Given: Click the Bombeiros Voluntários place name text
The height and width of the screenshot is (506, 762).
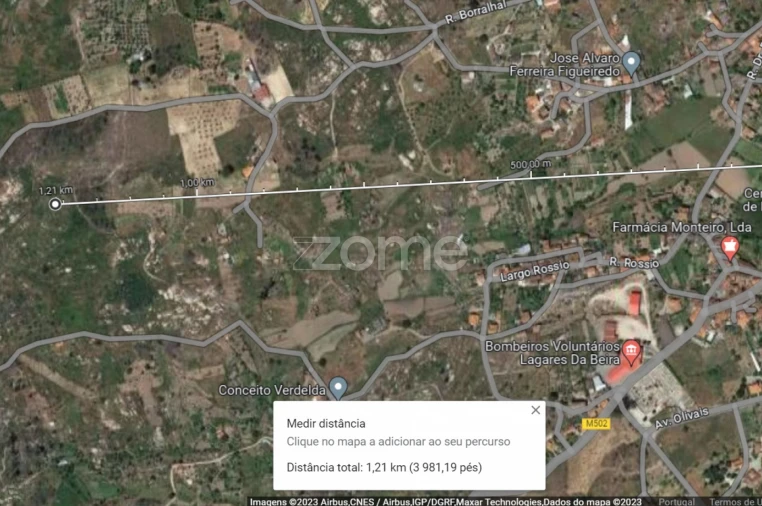Looking at the screenshot, I should 552,347.
